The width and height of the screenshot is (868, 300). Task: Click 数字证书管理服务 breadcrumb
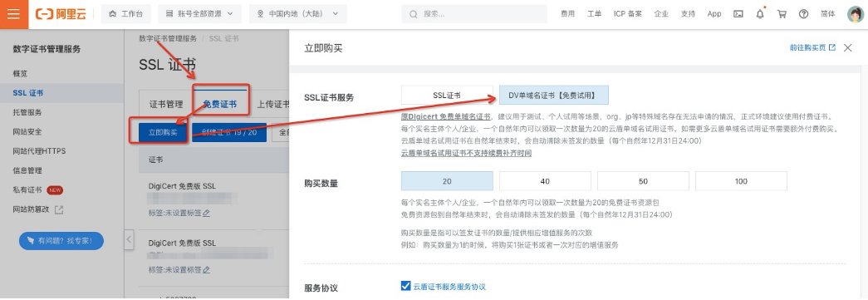click(x=167, y=39)
